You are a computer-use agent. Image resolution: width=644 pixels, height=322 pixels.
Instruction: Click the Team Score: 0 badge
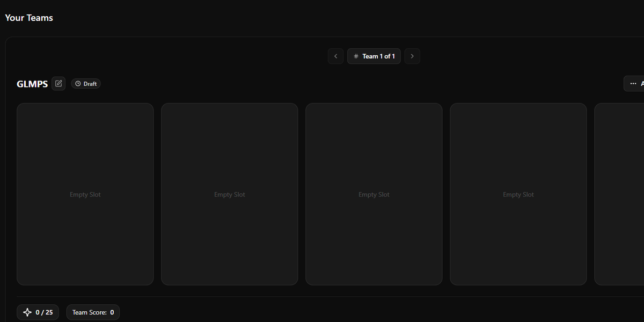tap(93, 312)
